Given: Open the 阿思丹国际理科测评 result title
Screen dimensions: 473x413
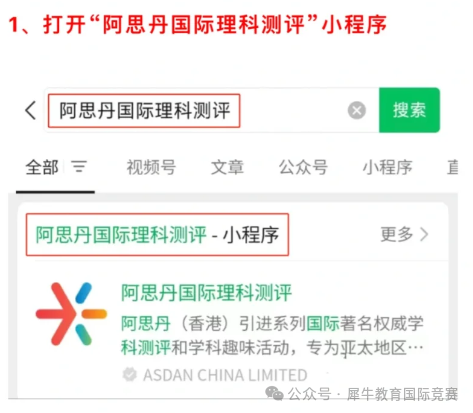Looking at the screenshot, I should click(x=206, y=293).
